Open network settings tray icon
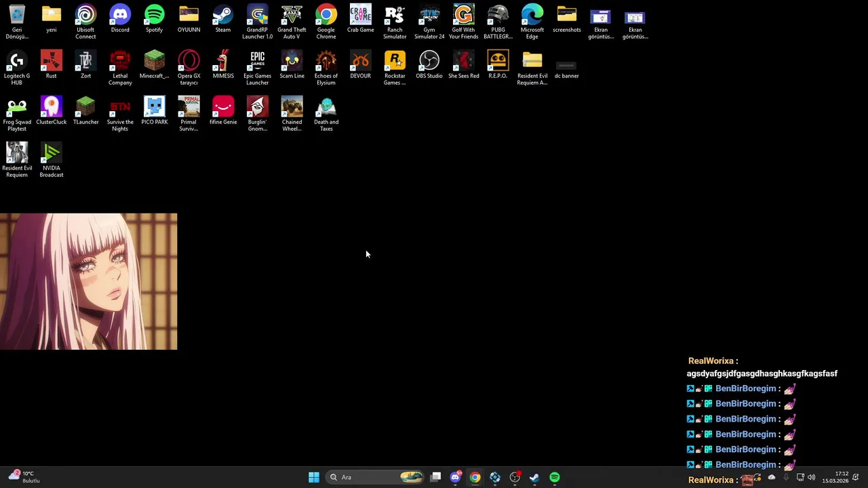Screen dimensions: 868x488 pos(800,478)
